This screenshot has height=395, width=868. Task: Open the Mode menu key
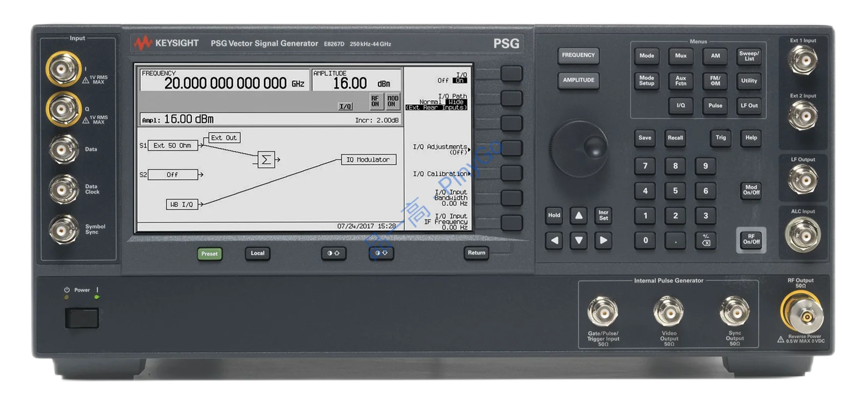pyautogui.click(x=647, y=56)
